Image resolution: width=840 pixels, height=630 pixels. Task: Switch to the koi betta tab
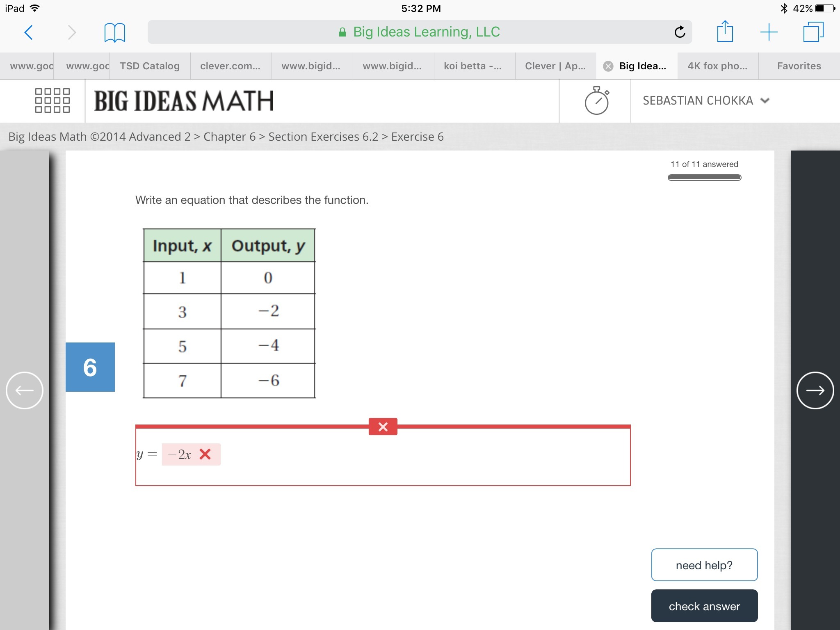point(472,66)
